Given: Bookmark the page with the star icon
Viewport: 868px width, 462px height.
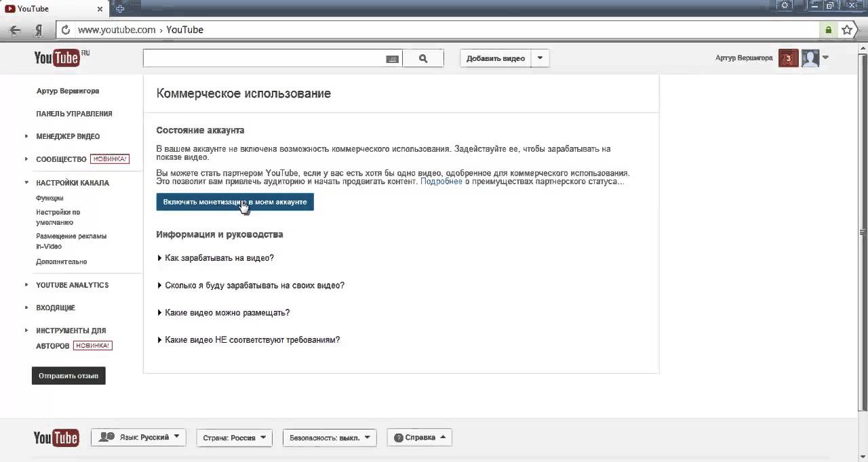Looking at the screenshot, I should [x=847, y=30].
